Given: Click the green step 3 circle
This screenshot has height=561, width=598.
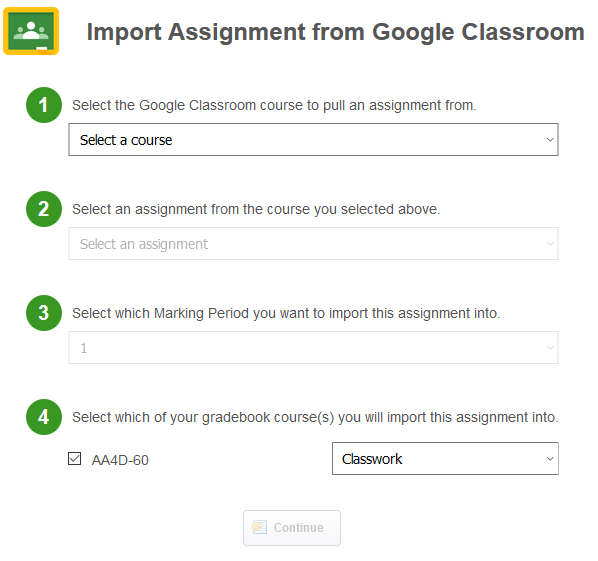Looking at the screenshot, I should pyautogui.click(x=44, y=313).
